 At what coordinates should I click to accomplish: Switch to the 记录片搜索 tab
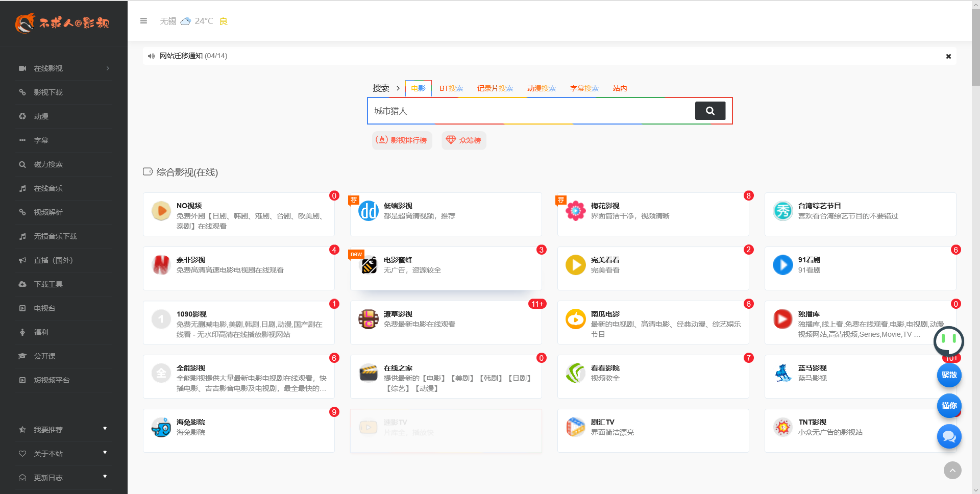tap(495, 88)
